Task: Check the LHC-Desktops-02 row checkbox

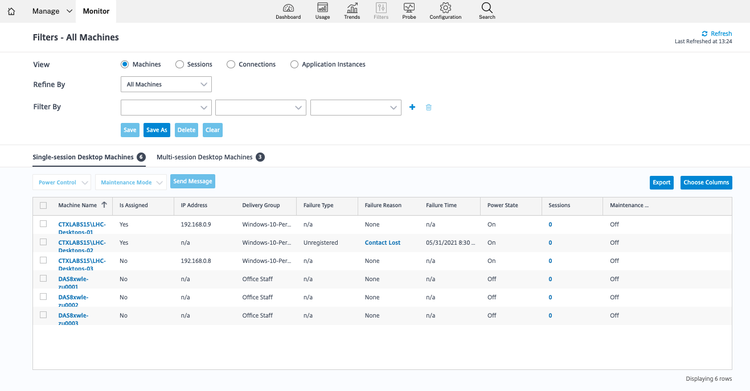Action: click(x=43, y=242)
